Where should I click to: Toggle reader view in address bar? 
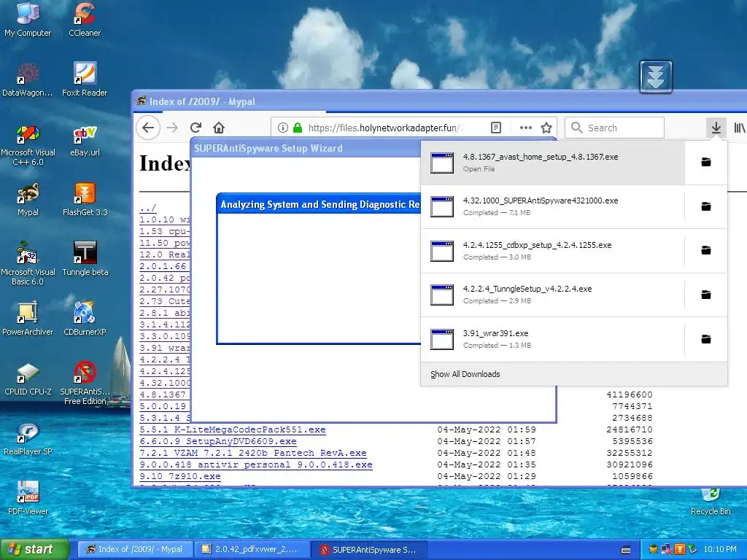pyautogui.click(x=496, y=128)
